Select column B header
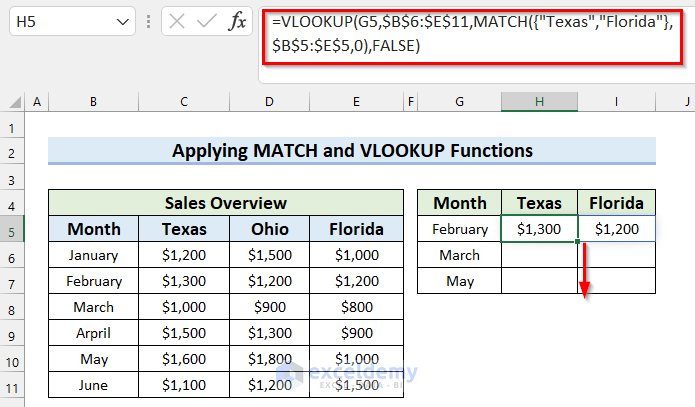695x407 pixels. click(x=93, y=102)
